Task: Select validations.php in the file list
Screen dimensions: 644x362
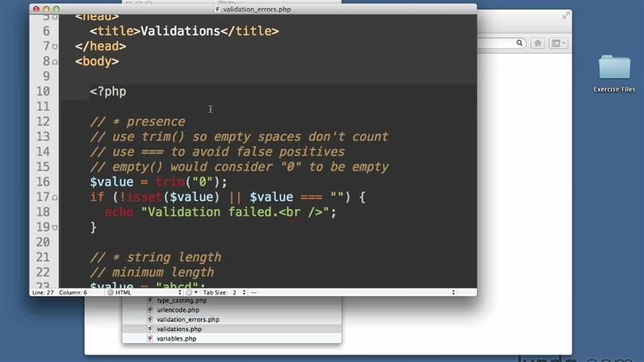Action: [x=179, y=329]
